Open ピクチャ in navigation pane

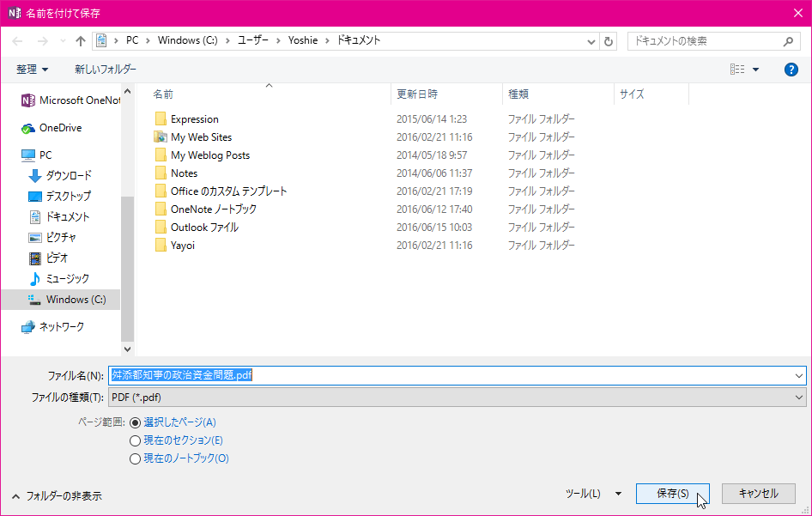click(x=52, y=237)
